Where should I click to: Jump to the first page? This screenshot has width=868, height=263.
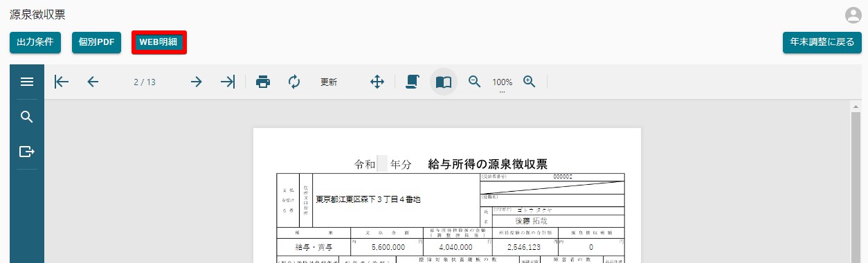click(62, 82)
